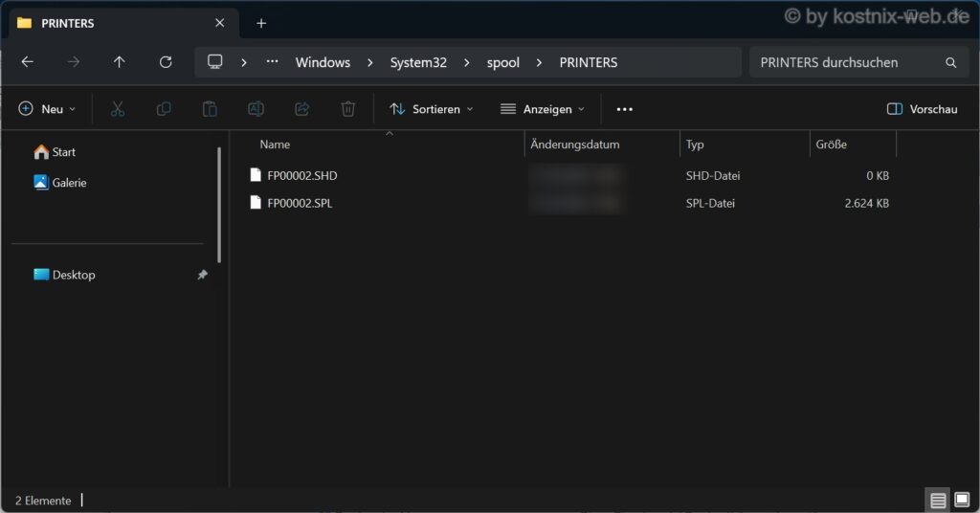Screen dimensions: 980x513
Task: Open the Sortieren dropdown
Action: [x=432, y=109]
